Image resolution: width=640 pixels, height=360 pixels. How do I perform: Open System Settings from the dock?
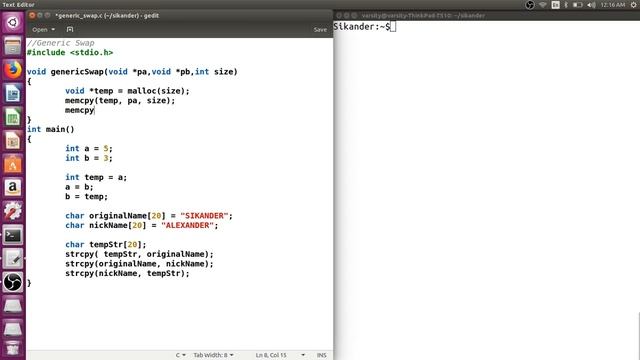13,211
